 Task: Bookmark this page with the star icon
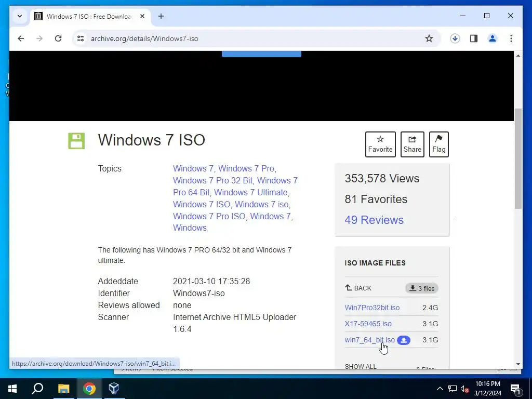pyautogui.click(x=429, y=38)
